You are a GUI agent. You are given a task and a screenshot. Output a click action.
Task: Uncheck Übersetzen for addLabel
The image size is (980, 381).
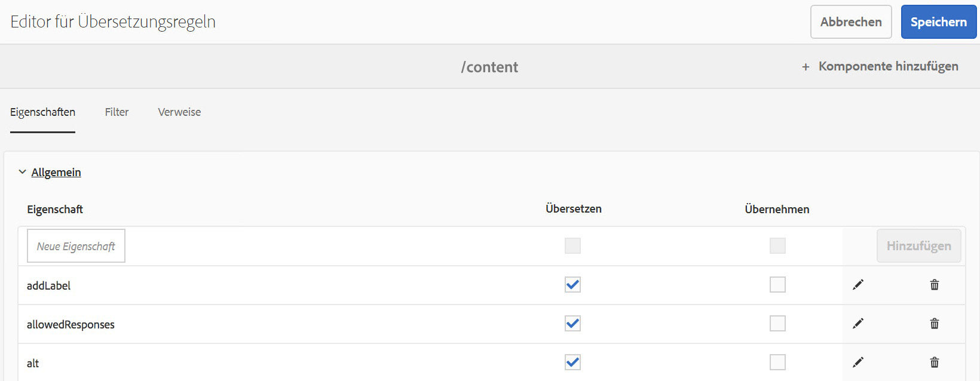pos(572,285)
